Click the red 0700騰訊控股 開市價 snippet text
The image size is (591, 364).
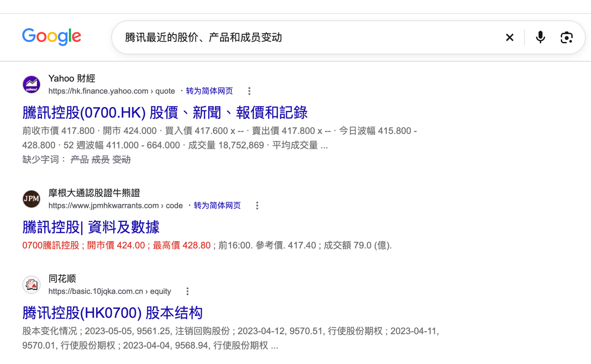pyautogui.click(x=116, y=245)
